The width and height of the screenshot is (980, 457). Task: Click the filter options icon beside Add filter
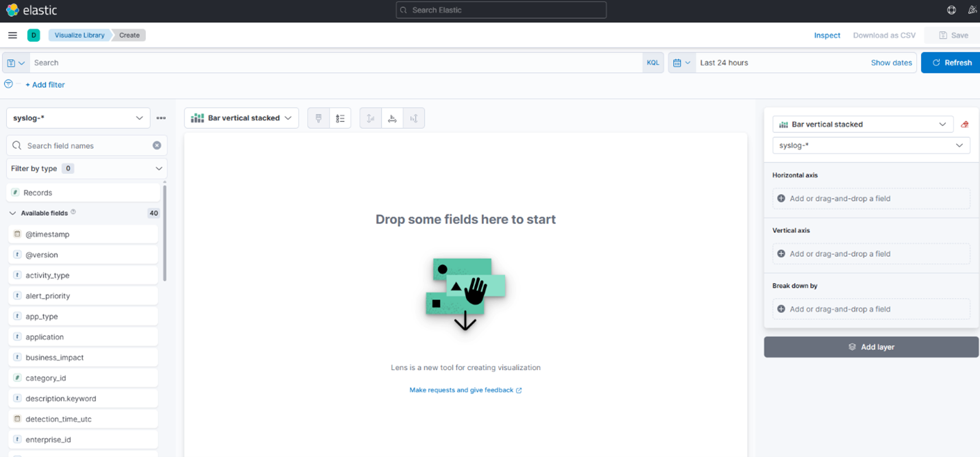9,84
